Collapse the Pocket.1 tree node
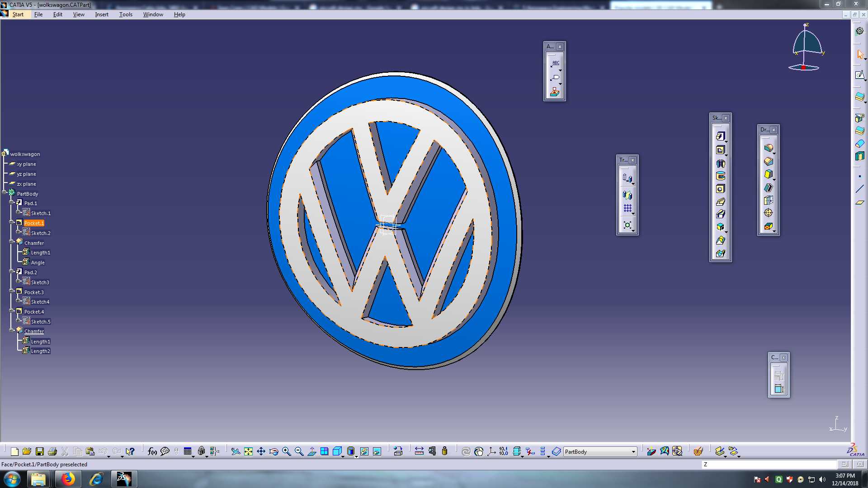The image size is (868, 488). pyautogui.click(x=11, y=222)
